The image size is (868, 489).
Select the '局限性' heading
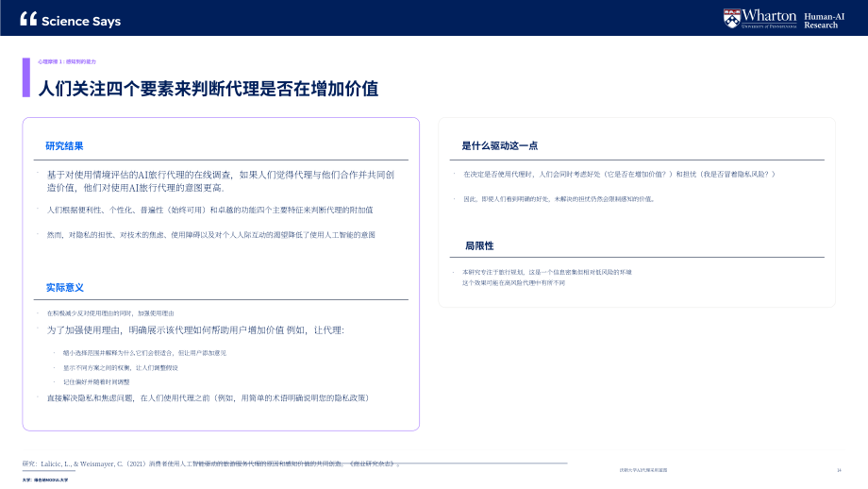479,245
